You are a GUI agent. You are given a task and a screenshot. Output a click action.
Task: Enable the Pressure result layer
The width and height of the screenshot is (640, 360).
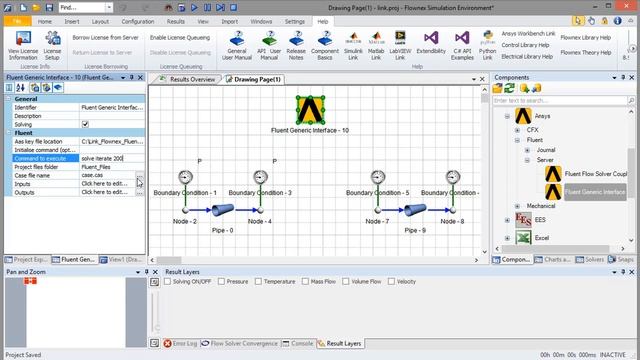click(221, 282)
